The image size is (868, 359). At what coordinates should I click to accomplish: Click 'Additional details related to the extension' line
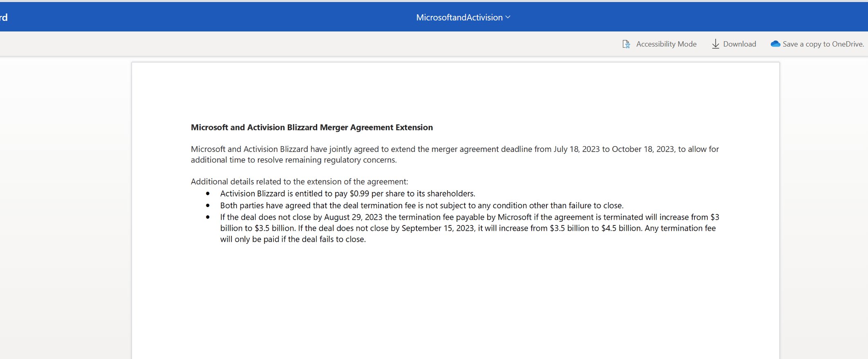(300, 181)
